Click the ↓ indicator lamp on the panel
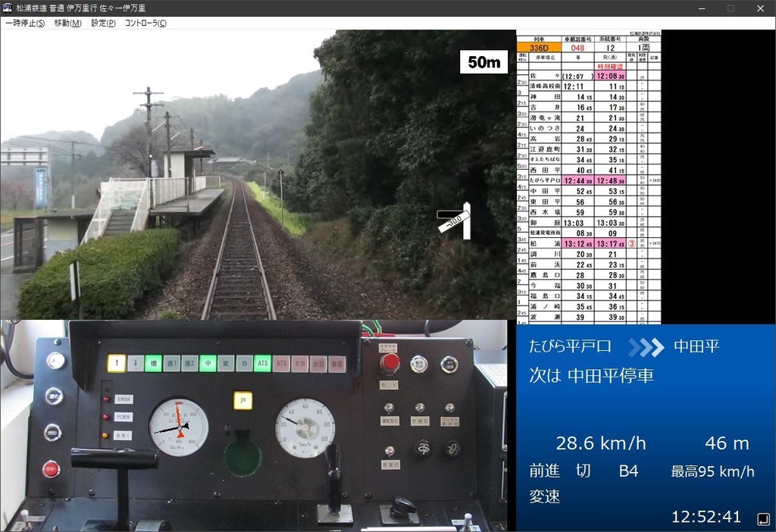This screenshot has width=776, height=532. coord(135,362)
